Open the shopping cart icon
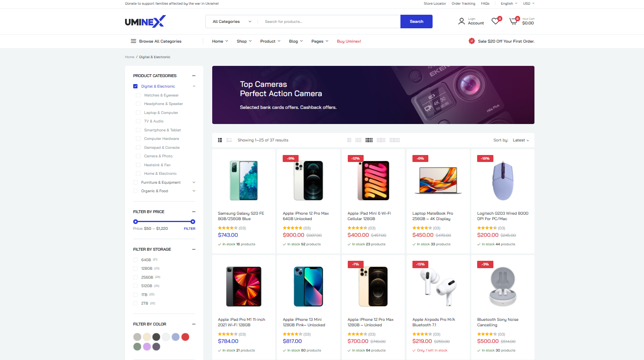 pos(513,21)
